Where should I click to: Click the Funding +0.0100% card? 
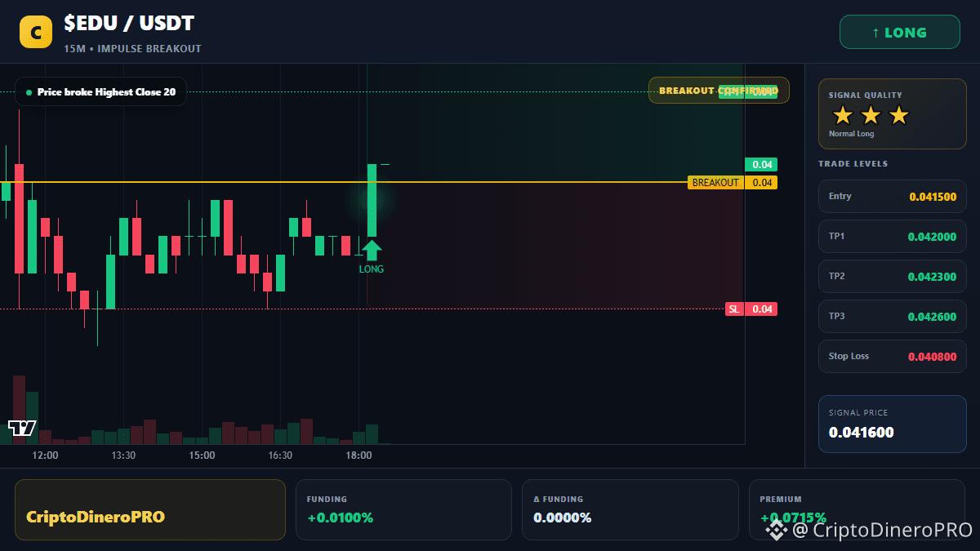[x=403, y=510]
